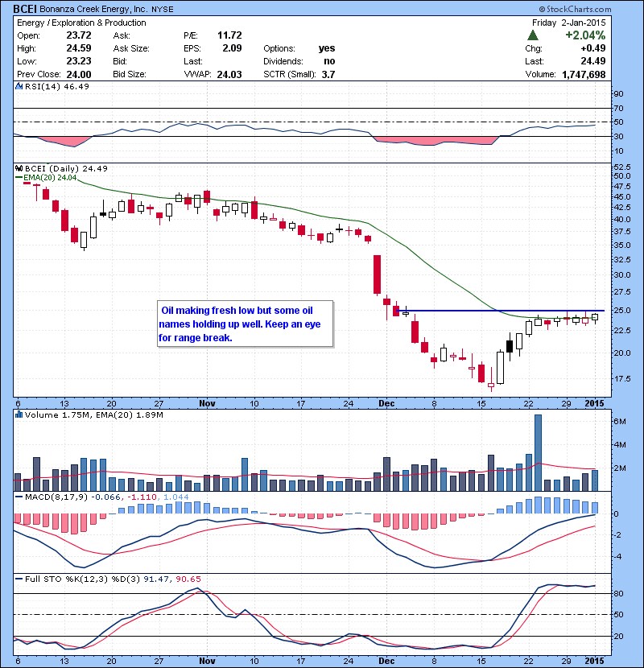644x668 pixels.
Task: Click the SCTR (Small) 3.7 value
Action: 328,74
